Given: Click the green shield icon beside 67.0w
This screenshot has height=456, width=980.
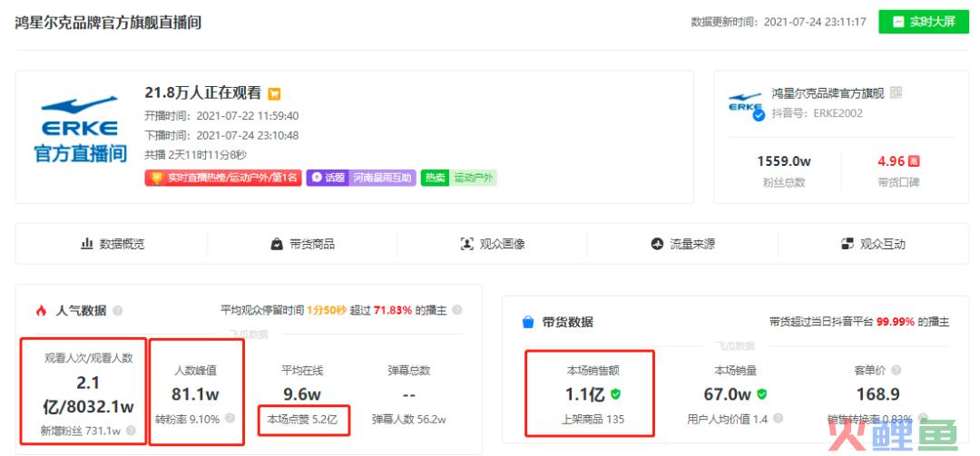Looking at the screenshot, I should tap(761, 394).
